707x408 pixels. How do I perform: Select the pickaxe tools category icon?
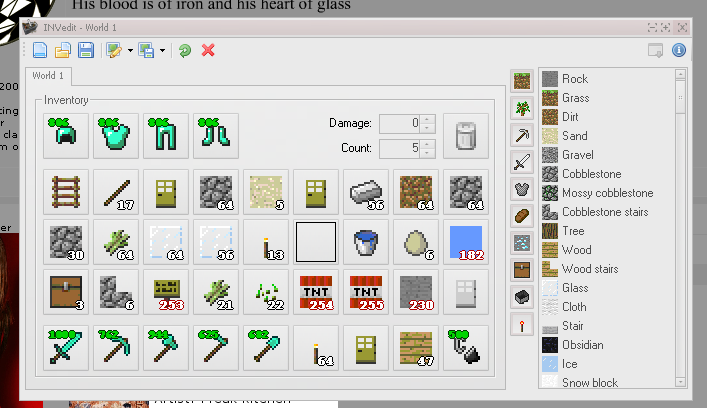click(x=521, y=135)
